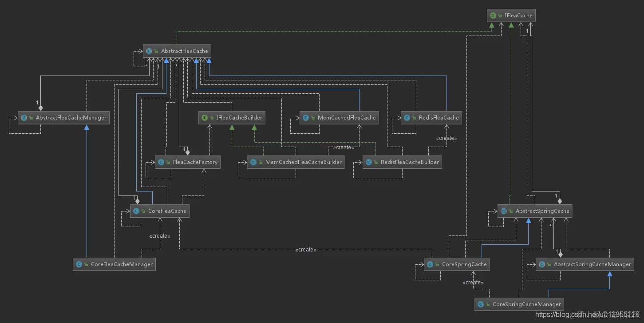This screenshot has height=323, width=644.
Task: Click the «create» label above RedisFleaCacheBuilder
Action: tap(446, 138)
